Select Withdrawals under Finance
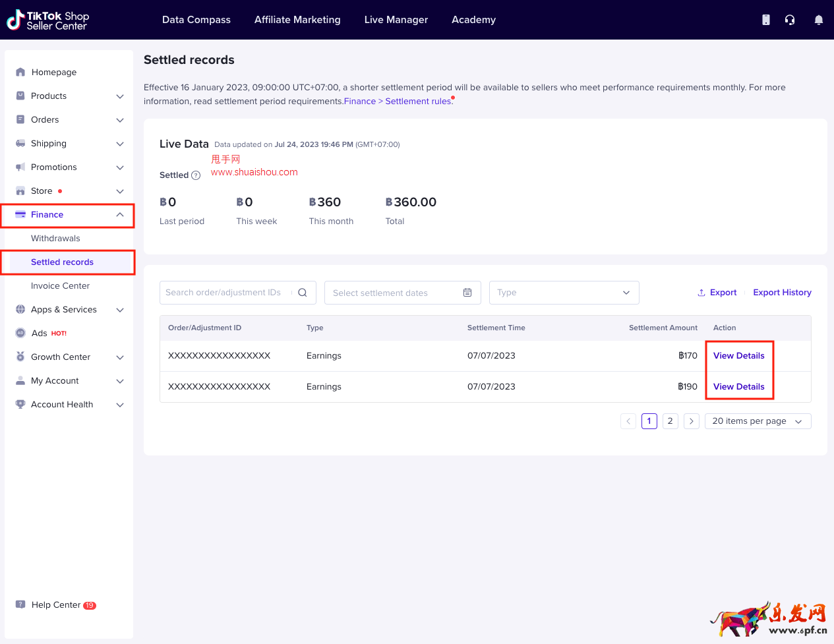Image resolution: width=834 pixels, height=644 pixels. (55, 239)
